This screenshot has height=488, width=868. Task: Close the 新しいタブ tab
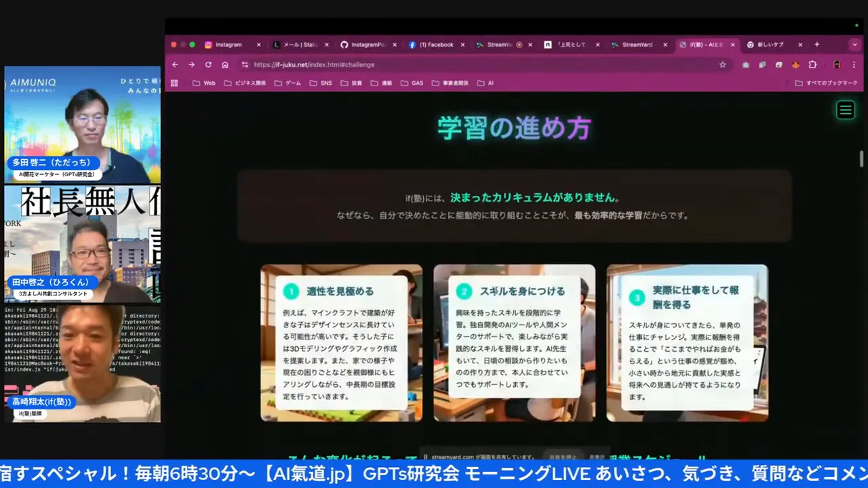tap(800, 45)
